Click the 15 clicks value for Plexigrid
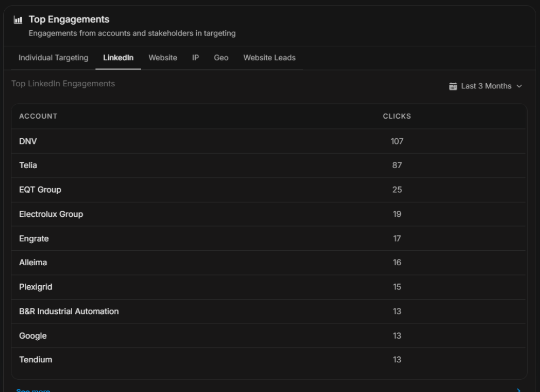Viewport: 540px width, 392px height. tap(397, 287)
